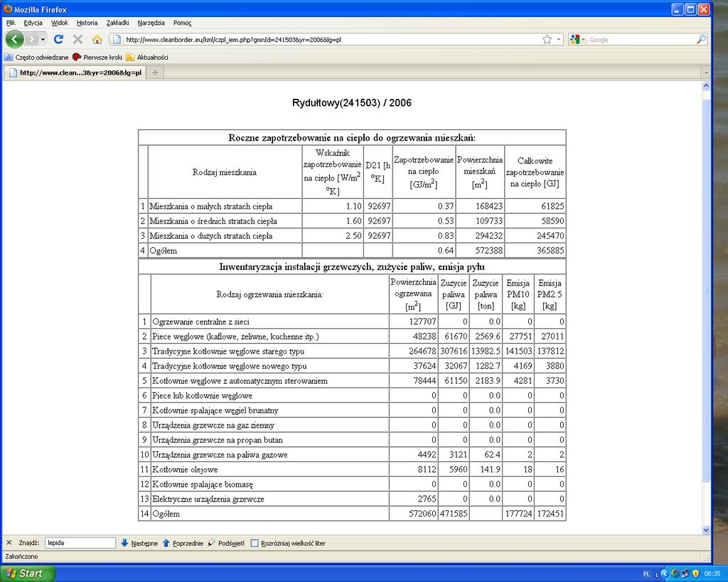Click the scrollbar up arrow
The height and width of the screenshot is (582, 728).
[706, 85]
